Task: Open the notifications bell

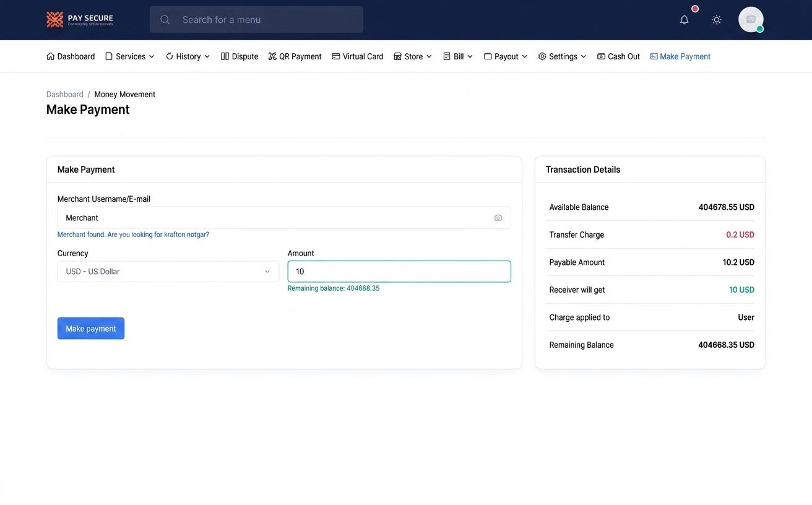Action: click(684, 20)
